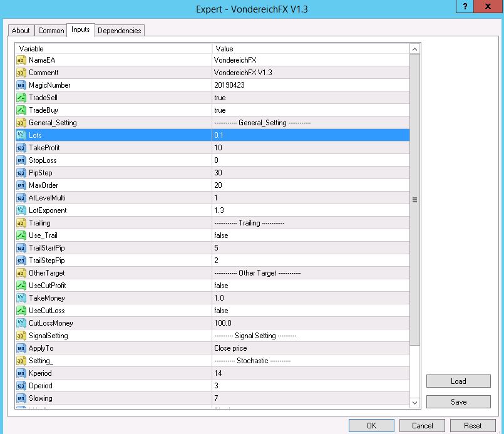The height and width of the screenshot is (434, 504).
Task: Click the Value column header
Action: point(311,49)
